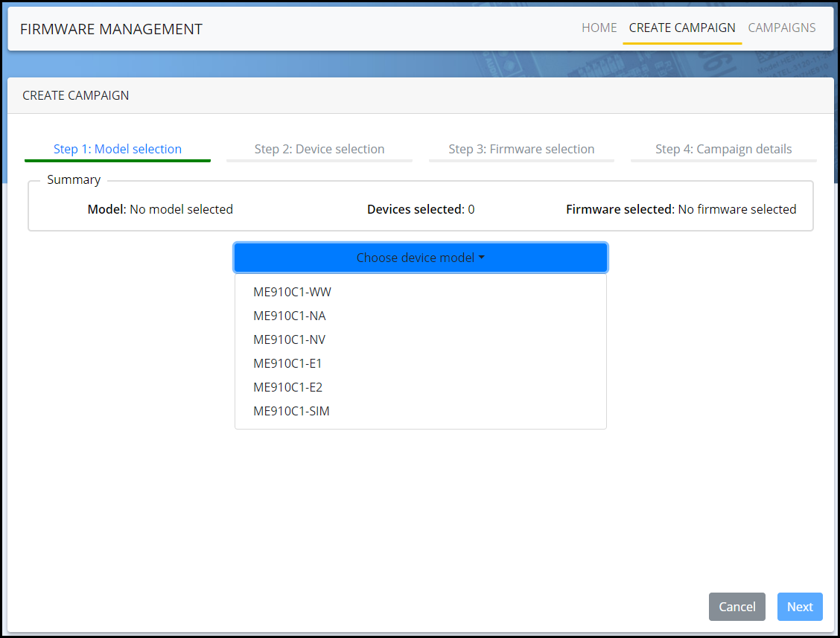Click the Next button
Image resolution: width=840 pixels, height=638 pixels.
[799, 607]
